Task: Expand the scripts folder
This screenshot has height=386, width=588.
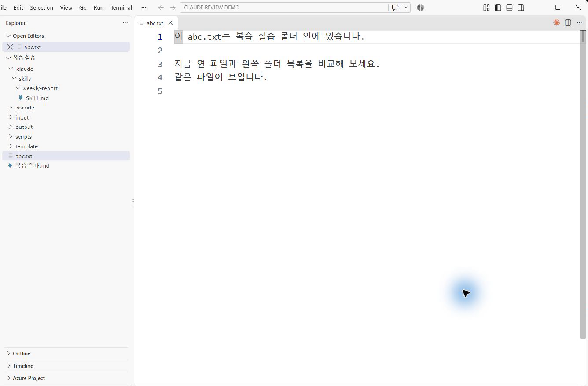Action: (11, 137)
